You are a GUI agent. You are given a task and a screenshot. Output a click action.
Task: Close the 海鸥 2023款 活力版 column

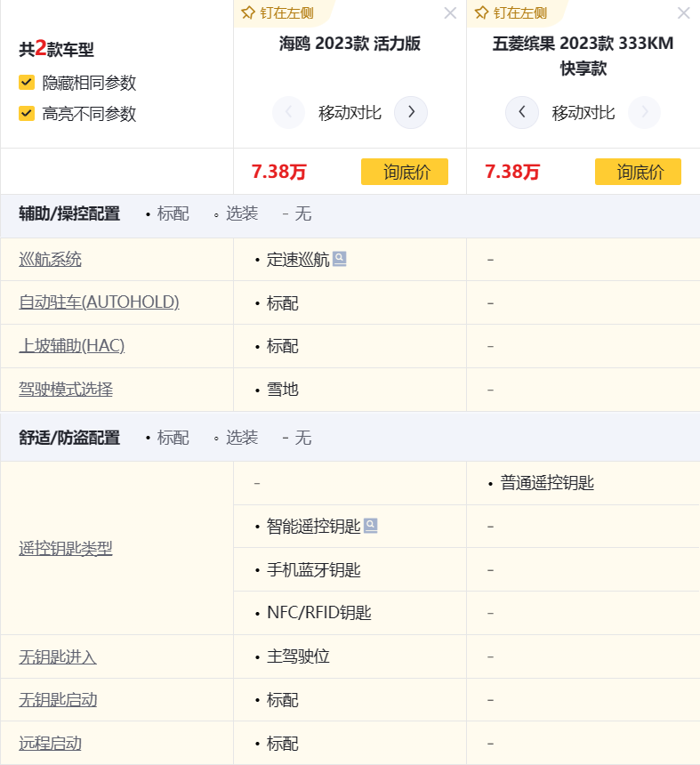click(450, 13)
